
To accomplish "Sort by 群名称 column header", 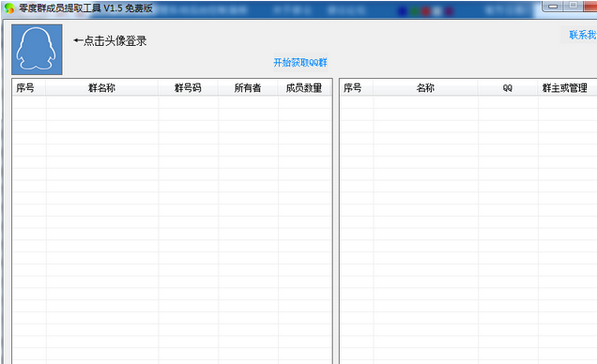I will pos(102,88).
